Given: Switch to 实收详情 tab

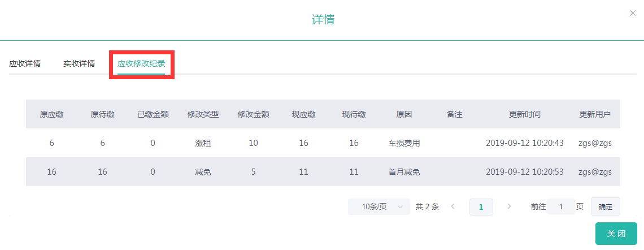Looking at the screenshot, I should (79, 63).
